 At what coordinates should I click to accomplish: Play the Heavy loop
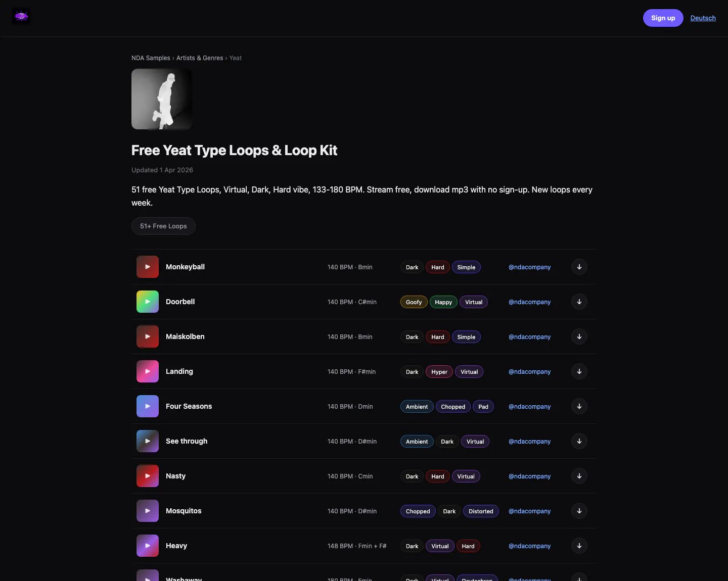tap(148, 546)
